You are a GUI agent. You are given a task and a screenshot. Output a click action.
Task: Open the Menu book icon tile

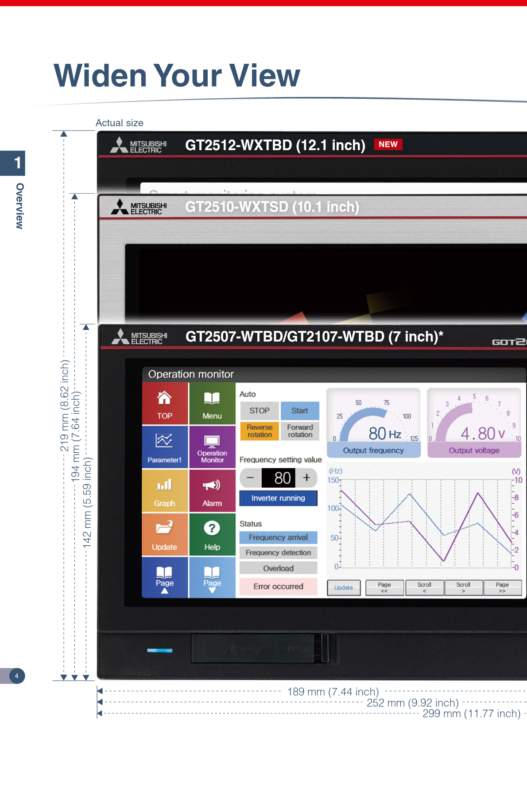click(x=212, y=404)
